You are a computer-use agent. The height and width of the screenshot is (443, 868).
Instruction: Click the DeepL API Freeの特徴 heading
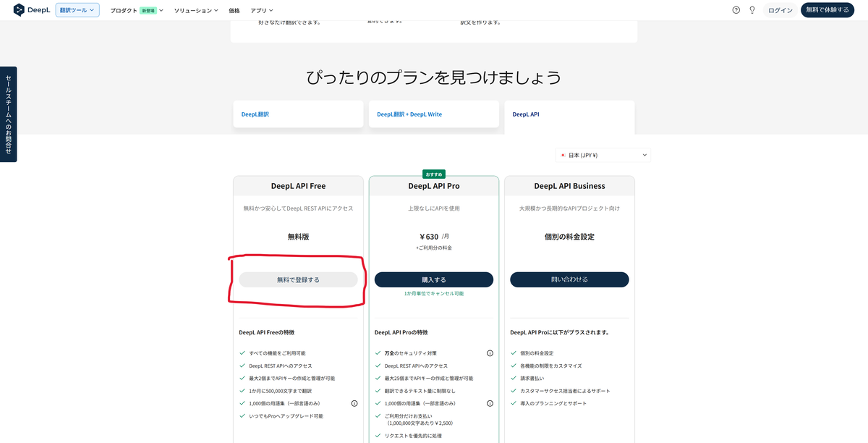click(x=266, y=332)
